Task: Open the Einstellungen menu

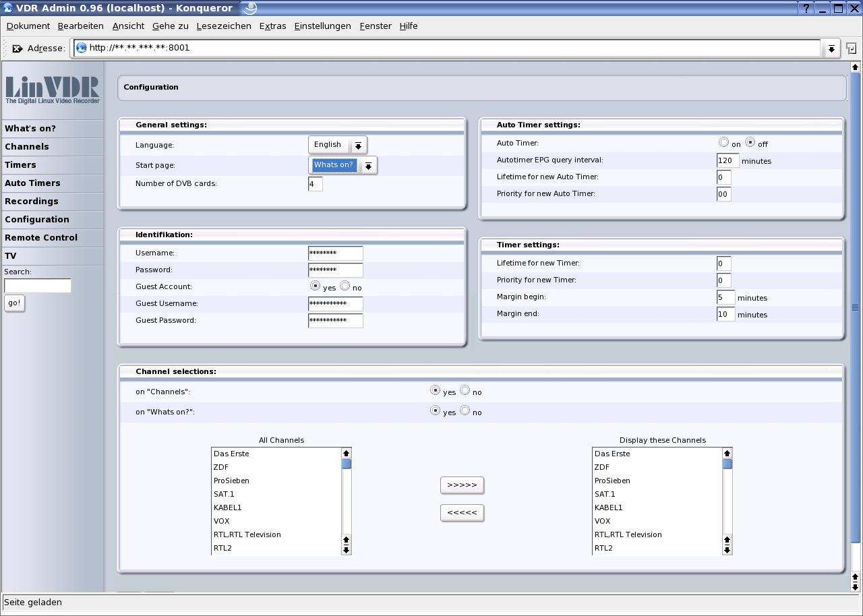Action: [x=322, y=26]
